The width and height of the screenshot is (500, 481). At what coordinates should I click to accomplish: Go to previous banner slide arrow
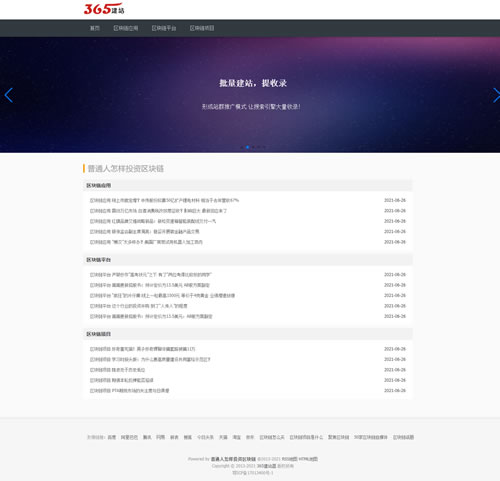coord(9,95)
